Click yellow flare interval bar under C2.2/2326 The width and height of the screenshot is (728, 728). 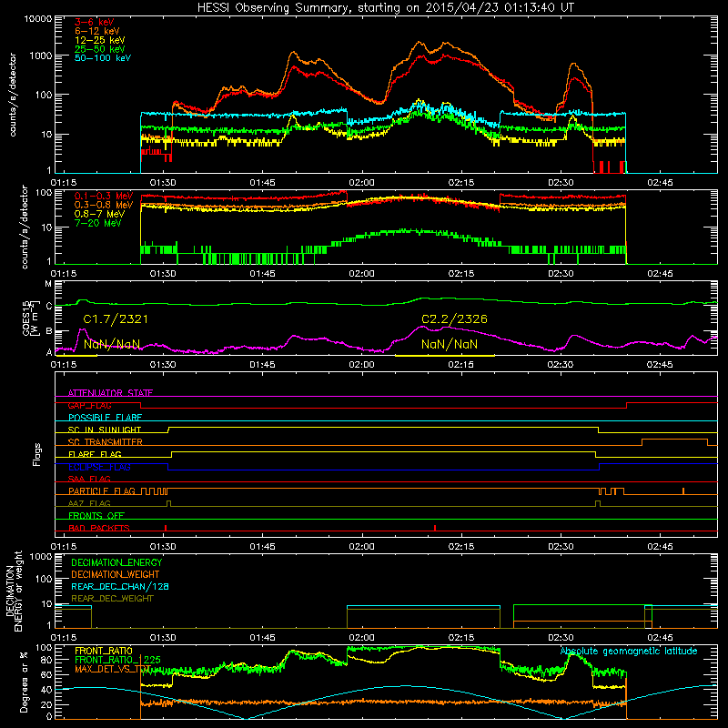445,356
